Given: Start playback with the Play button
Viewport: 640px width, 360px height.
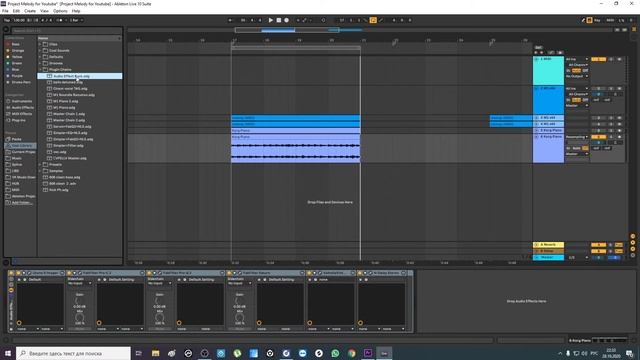Looking at the screenshot, I should [x=271, y=20].
